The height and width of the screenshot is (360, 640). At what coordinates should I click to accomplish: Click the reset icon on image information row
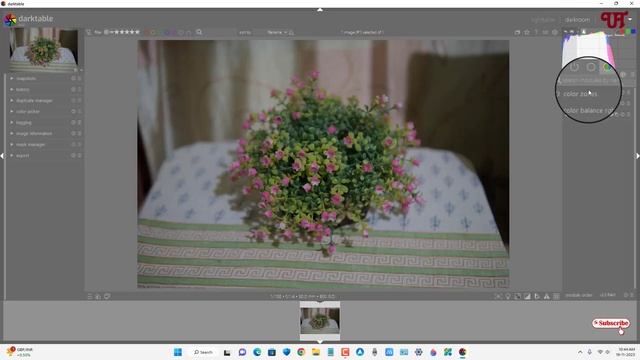coord(73,133)
